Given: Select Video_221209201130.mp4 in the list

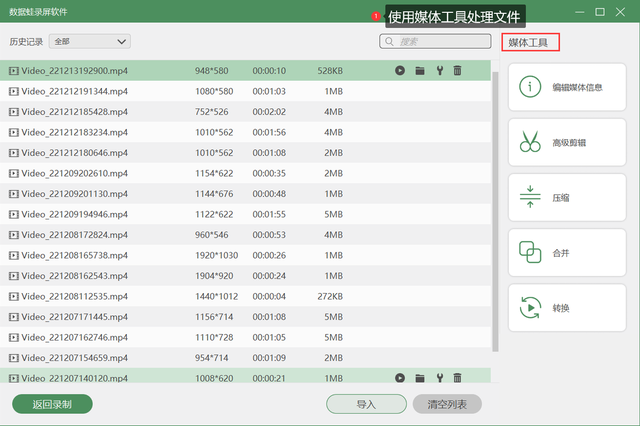Looking at the screenshot, I should click(245, 194).
